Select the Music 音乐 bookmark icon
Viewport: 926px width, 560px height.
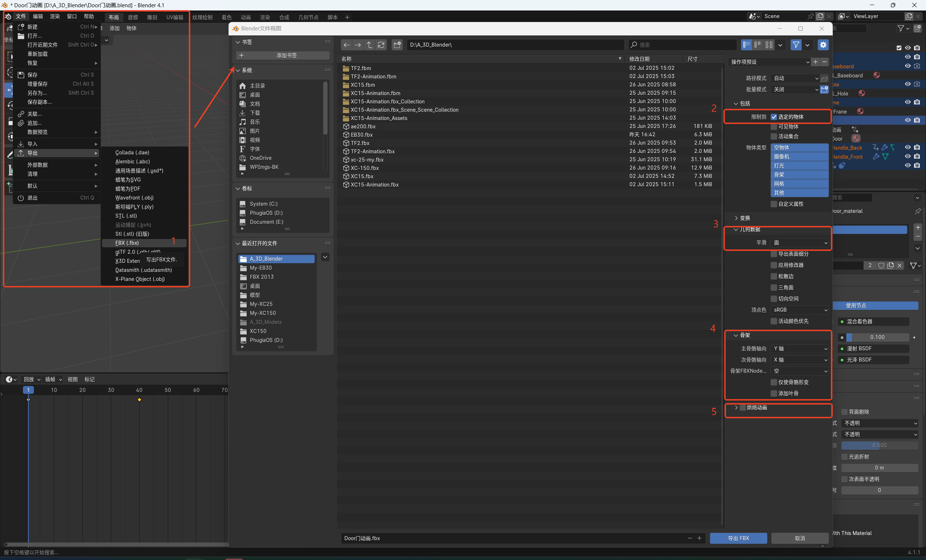pos(242,122)
